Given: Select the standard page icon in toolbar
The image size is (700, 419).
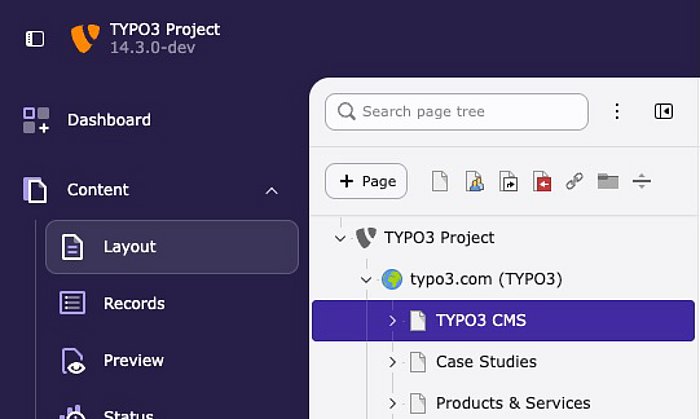Looking at the screenshot, I should pyautogui.click(x=439, y=181).
